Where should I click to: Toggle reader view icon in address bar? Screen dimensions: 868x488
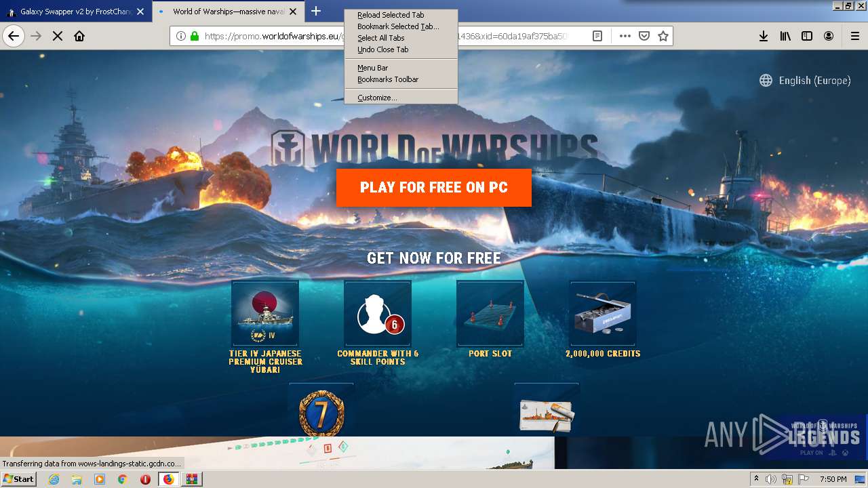pos(597,36)
